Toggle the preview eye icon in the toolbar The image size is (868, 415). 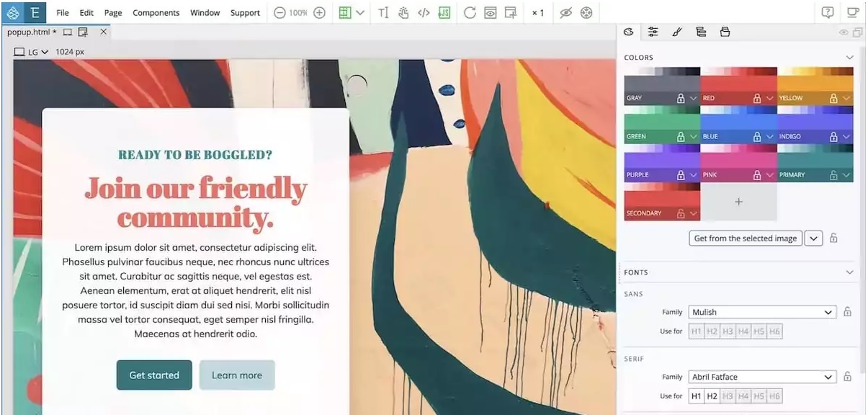(491, 12)
